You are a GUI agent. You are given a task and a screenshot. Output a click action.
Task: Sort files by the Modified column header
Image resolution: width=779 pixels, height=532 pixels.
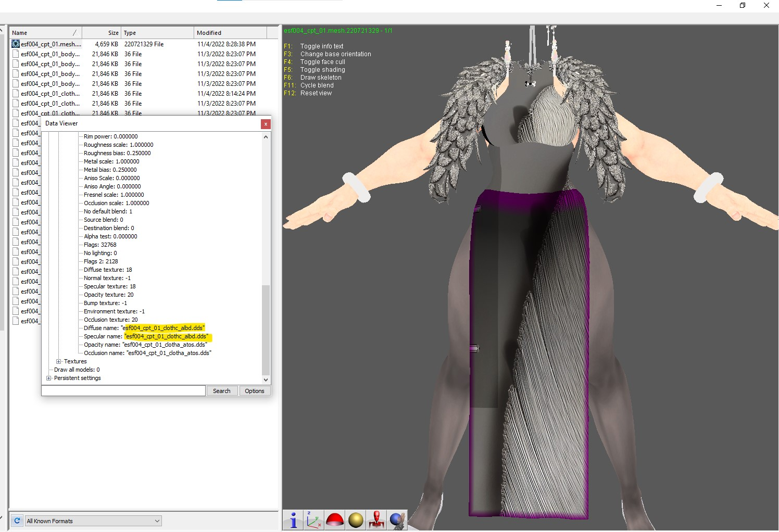coord(231,33)
